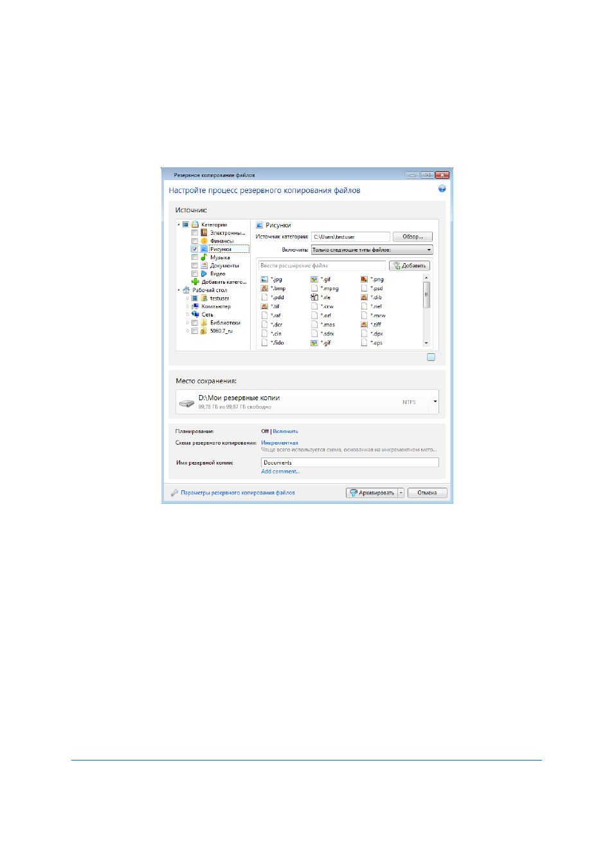The width and height of the screenshot is (614, 868).
Task: Click the file list scroll down arrow
Action: (426, 344)
